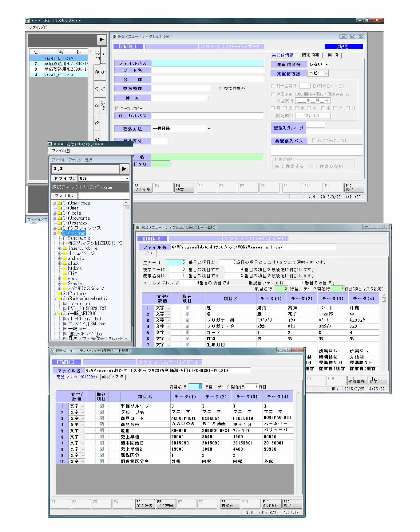Click the play arrow button above the name list
Image resolution: width=420 pixels, height=532 pixels.
click(x=101, y=40)
